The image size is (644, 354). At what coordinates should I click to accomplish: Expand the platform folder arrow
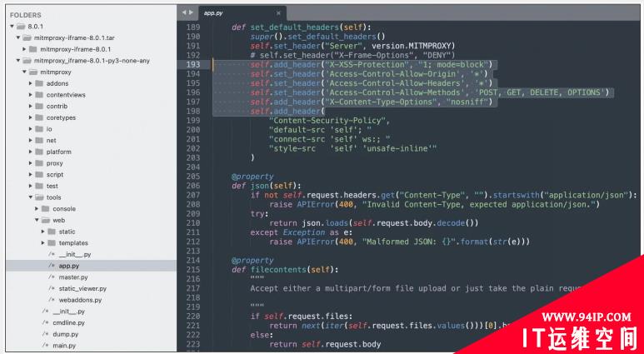tap(30, 152)
